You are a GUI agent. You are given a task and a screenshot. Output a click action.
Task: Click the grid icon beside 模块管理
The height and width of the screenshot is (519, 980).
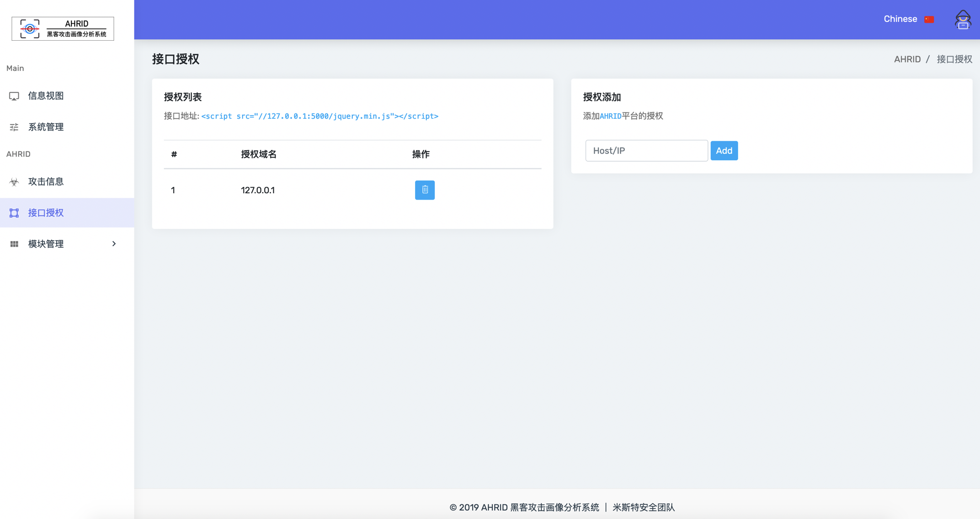[x=14, y=244]
